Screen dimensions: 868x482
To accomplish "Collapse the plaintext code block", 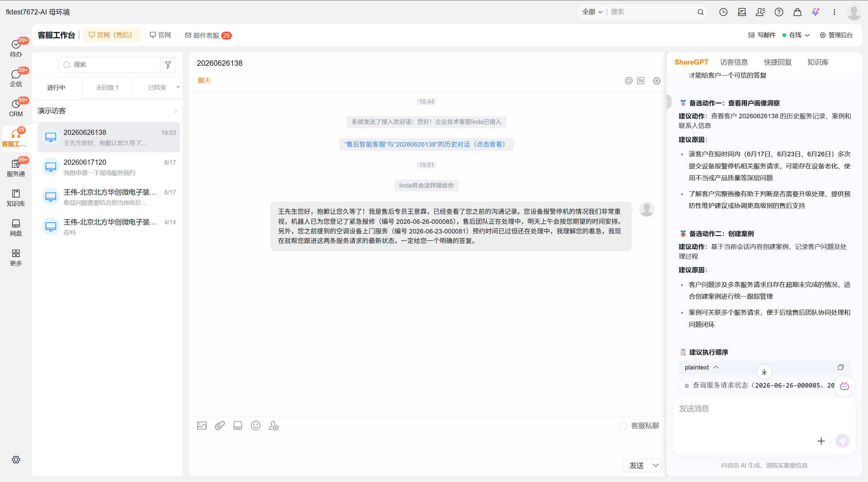I will coord(716,367).
